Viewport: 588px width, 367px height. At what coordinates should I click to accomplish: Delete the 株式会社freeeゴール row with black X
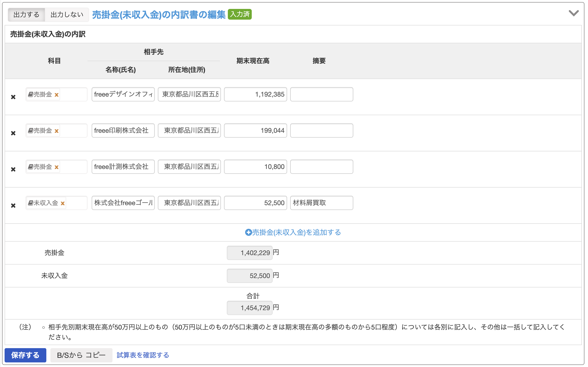pos(13,206)
